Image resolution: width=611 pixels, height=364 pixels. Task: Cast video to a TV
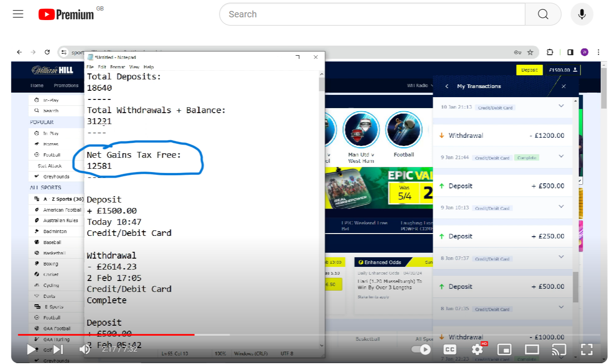click(x=559, y=349)
